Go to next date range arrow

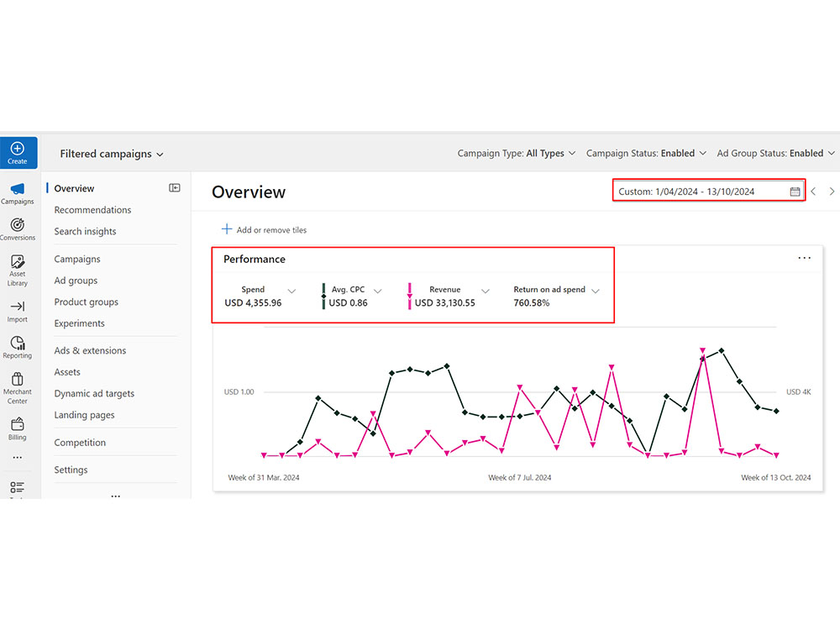pyautogui.click(x=832, y=192)
